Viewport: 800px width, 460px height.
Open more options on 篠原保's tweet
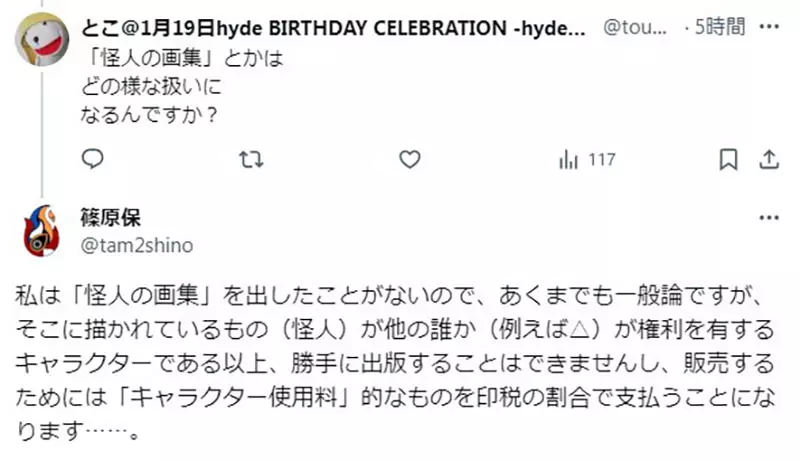click(769, 218)
